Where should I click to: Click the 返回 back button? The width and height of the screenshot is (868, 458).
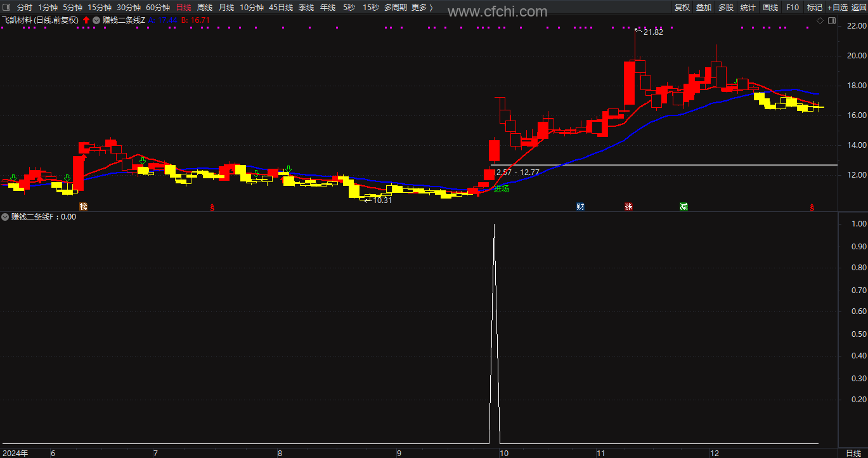(x=858, y=8)
